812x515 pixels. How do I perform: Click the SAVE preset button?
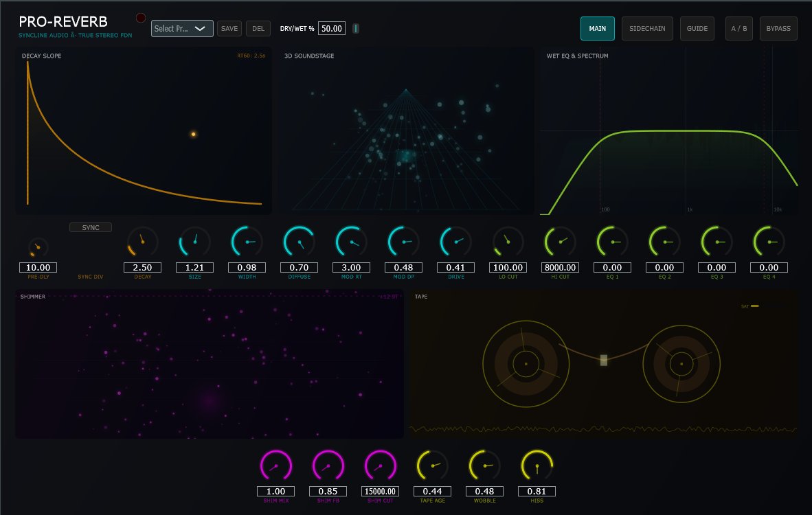click(x=229, y=28)
